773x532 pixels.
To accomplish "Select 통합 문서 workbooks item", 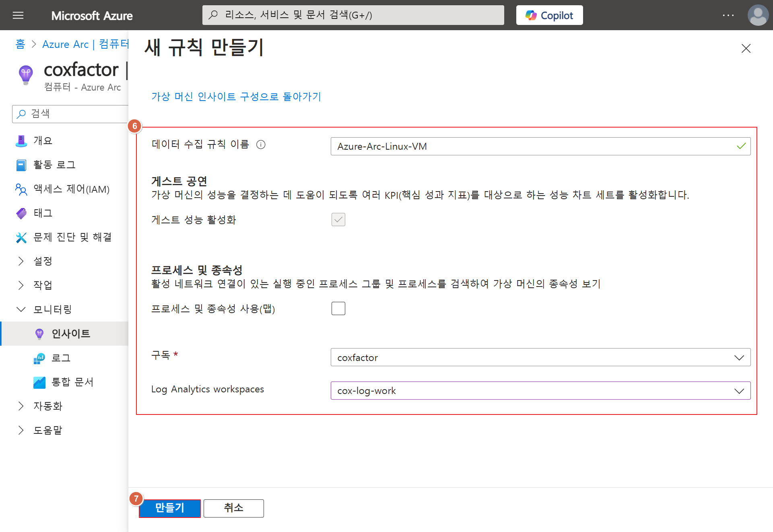I will (x=72, y=382).
